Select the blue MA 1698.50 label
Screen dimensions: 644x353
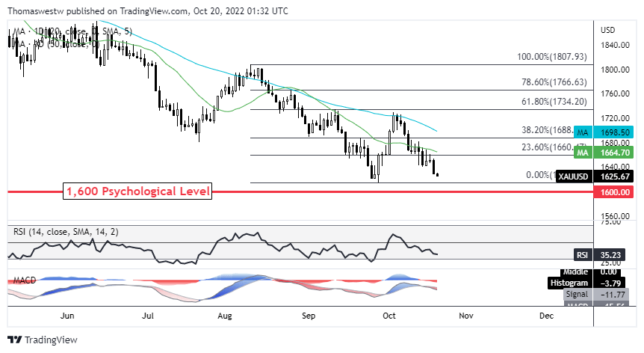[x=604, y=132]
